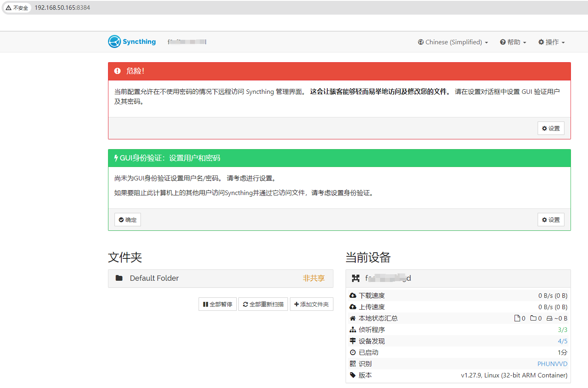Click the 非共享 status label
588x388 pixels.
coord(313,278)
